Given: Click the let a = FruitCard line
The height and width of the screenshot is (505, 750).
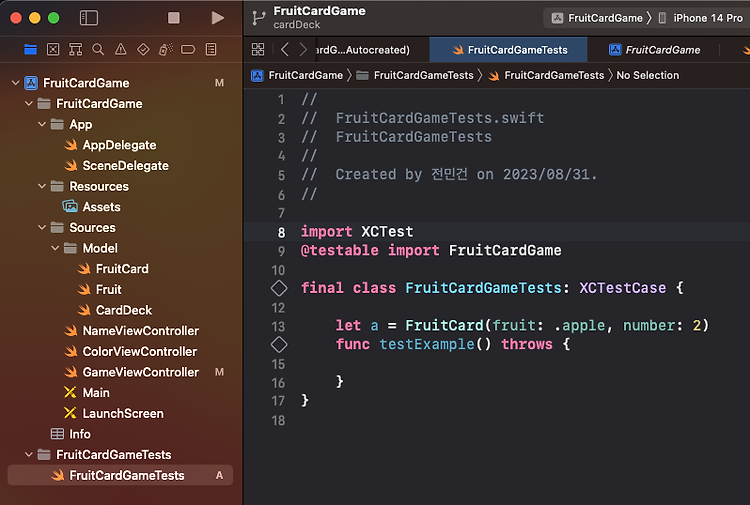Looking at the screenshot, I should [522, 326].
